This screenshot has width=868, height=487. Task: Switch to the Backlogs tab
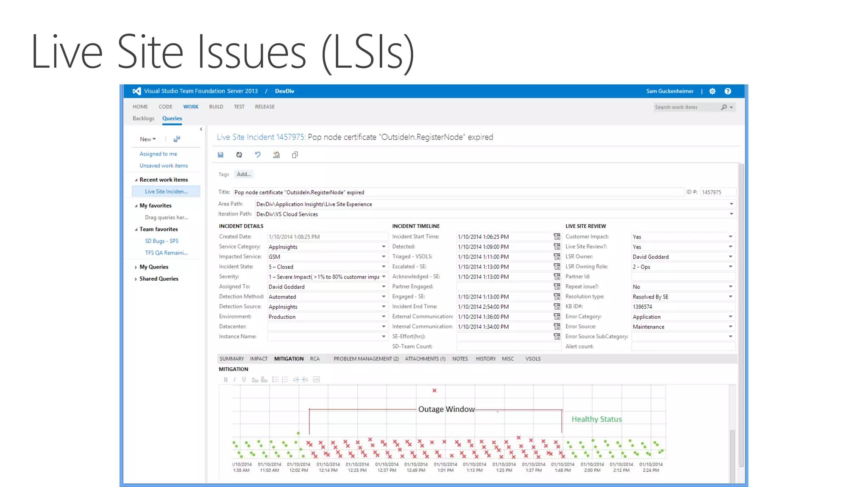pos(143,119)
